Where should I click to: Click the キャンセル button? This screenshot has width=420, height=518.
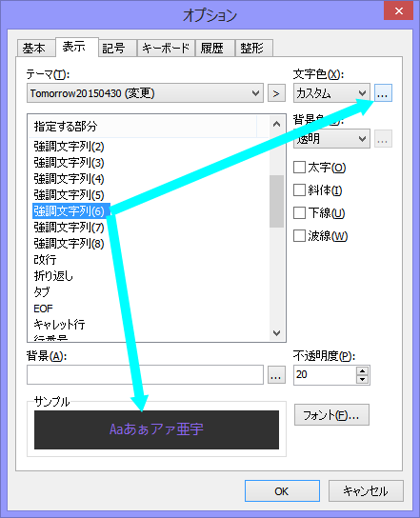point(366,491)
